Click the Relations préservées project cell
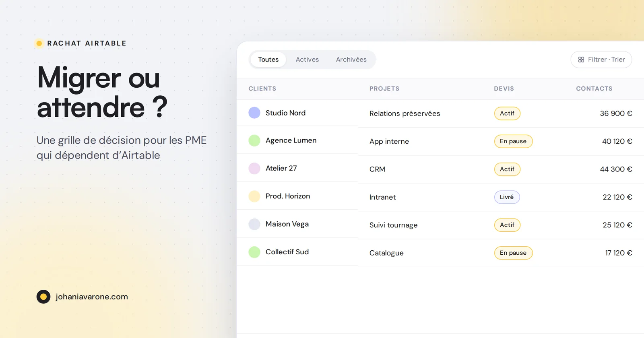644x338 pixels. point(405,113)
